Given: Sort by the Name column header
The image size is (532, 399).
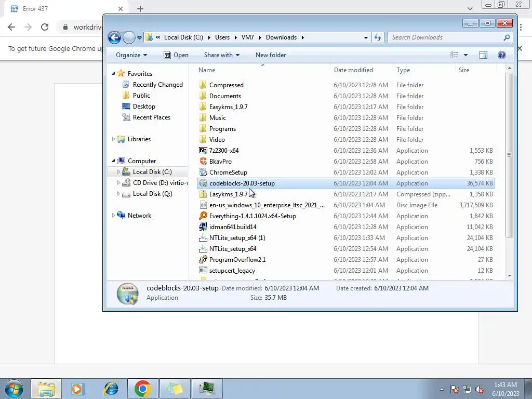Looking at the screenshot, I should click(x=207, y=70).
